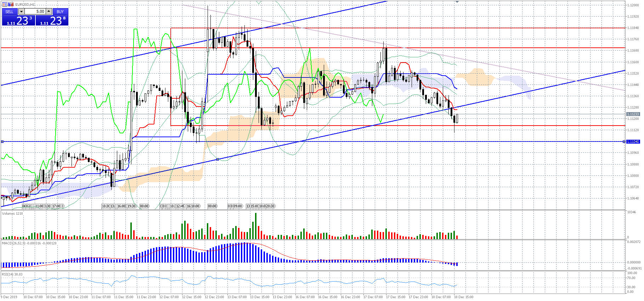Click the chart shift triangle marker at top

click(457, 2)
